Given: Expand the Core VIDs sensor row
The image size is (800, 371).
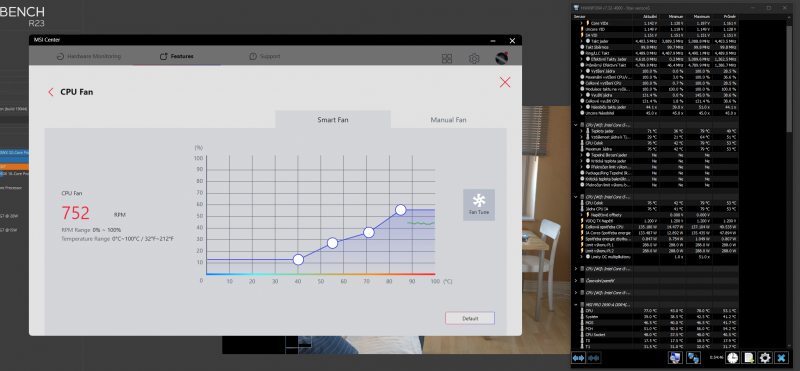Looking at the screenshot, I should [581, 23].
